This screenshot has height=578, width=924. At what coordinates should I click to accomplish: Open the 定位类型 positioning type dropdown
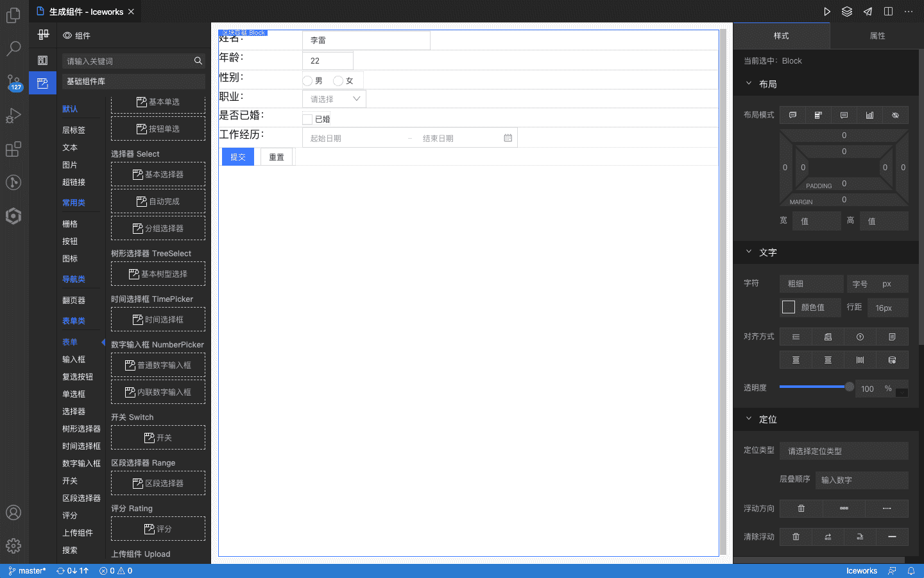click(x=844, y=451)
